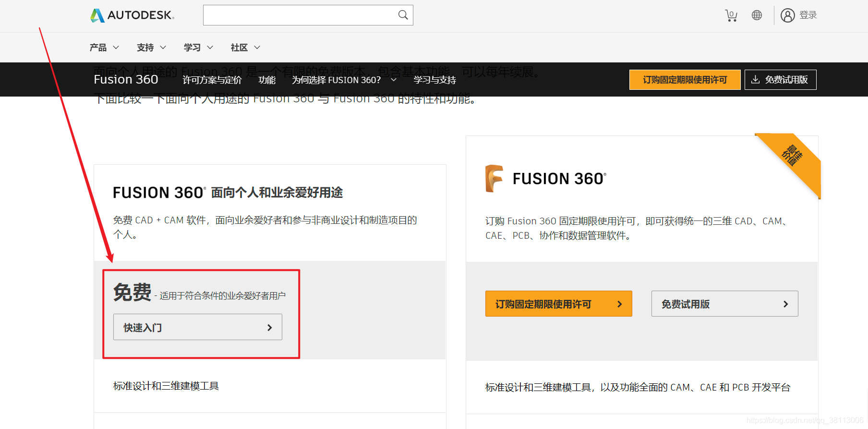Click 订购固定期限使用许可 in the Fusion 360 card

(558, 304)
